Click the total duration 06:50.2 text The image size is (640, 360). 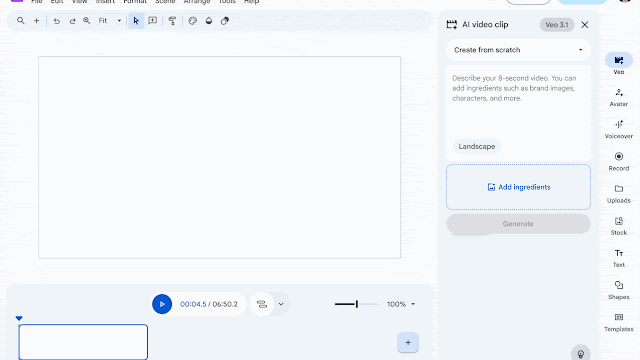(225, 304)
